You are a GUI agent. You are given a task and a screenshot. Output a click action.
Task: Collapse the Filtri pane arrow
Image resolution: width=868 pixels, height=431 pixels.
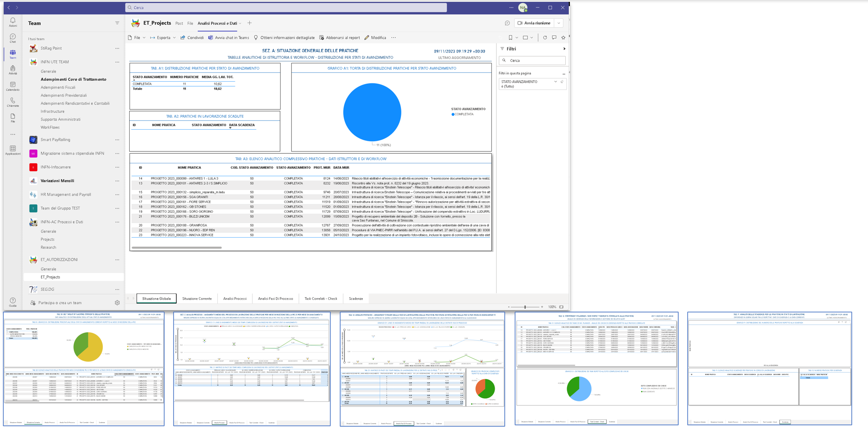coord(564,49)
